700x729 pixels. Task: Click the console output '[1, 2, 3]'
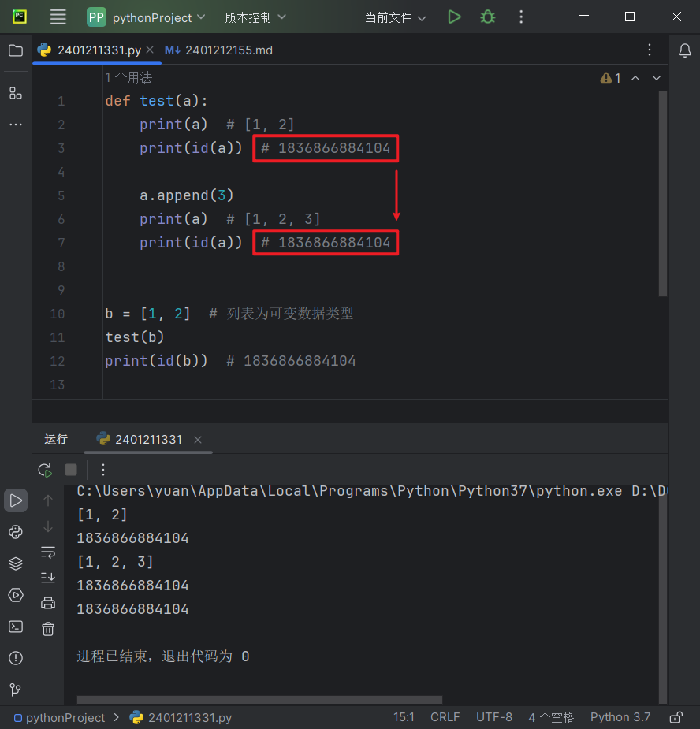115,562
